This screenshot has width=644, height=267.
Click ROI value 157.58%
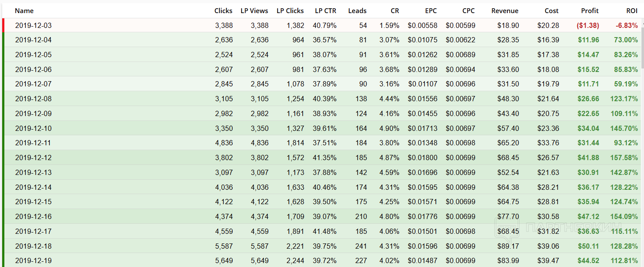coord(624,158)
